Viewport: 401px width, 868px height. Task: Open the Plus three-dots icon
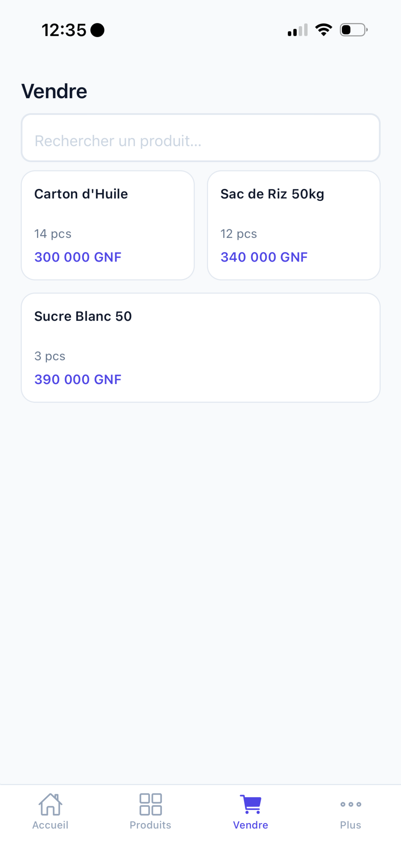[351, 804]
